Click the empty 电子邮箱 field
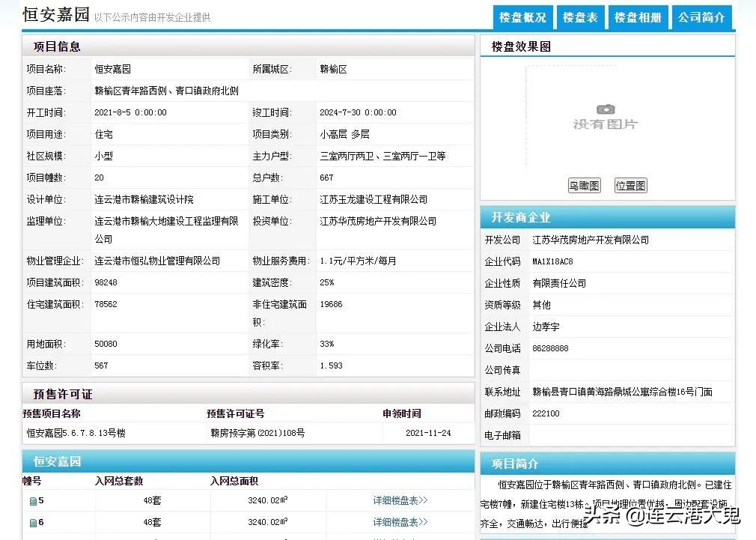Image resolution: width=756 pixels, height=540 pixels. tap(631, 435)
